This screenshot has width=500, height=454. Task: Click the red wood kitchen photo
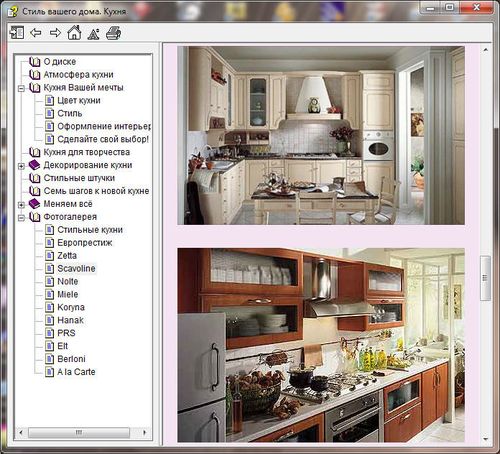pyautogui.click(x=321, y=345)
